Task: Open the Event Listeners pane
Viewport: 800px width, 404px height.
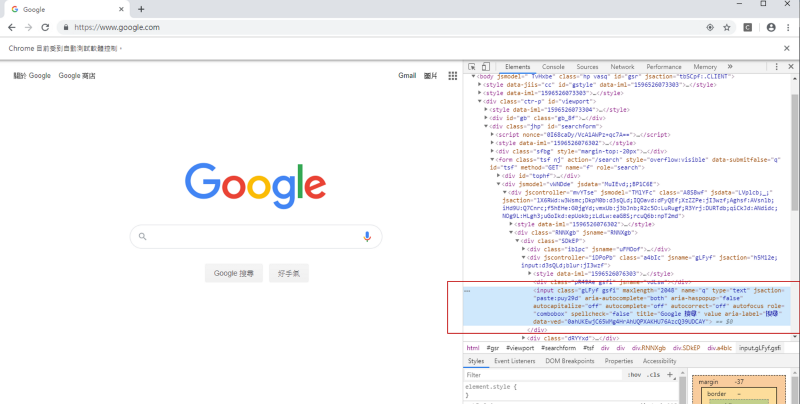Action: (x=514, y=361)
